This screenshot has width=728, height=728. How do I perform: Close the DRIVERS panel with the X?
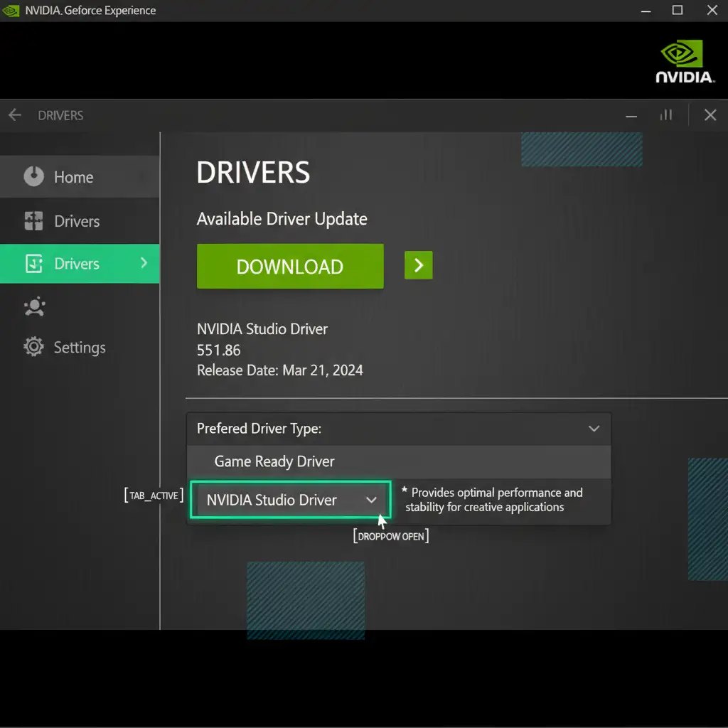pyautogui.click(x=710, y=115)
